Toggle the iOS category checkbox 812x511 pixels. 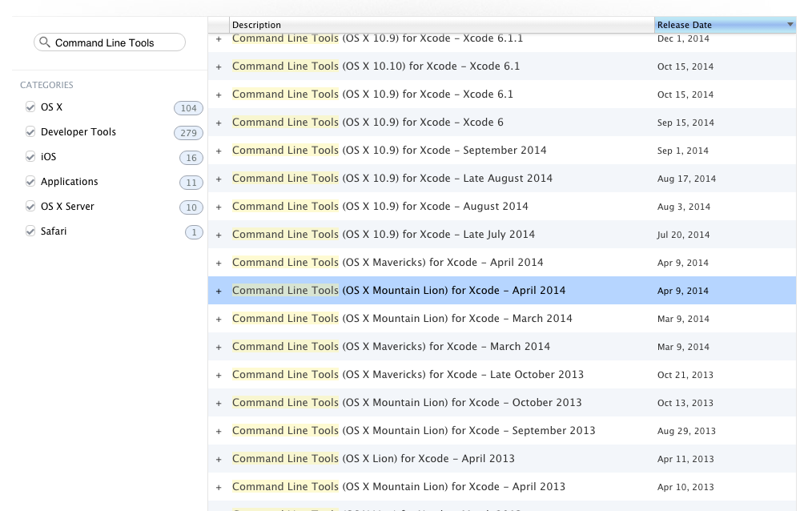coord(30,156)
